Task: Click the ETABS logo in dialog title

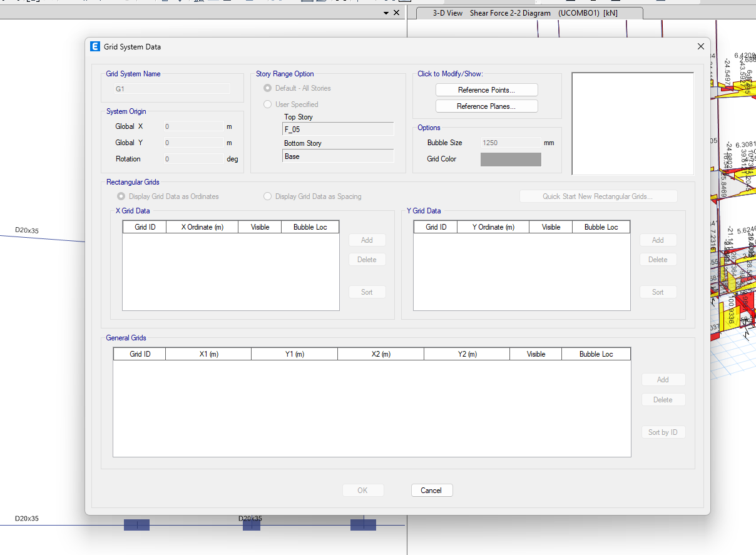Action: (x=95, y=46)
